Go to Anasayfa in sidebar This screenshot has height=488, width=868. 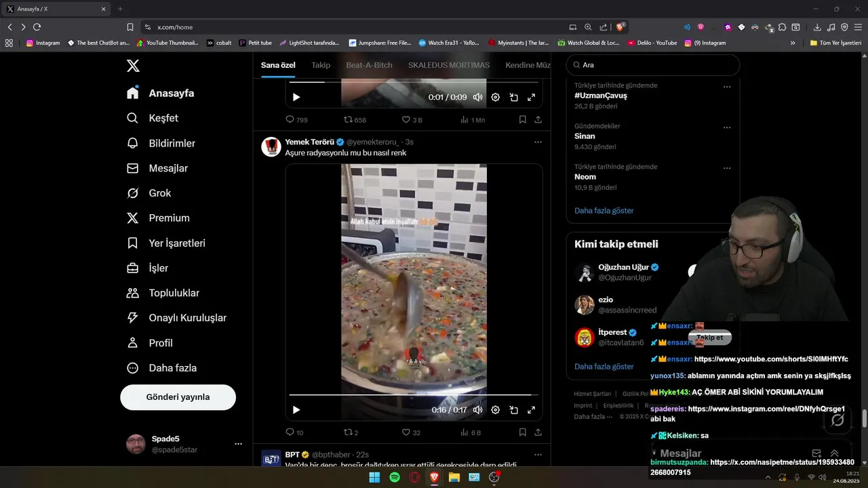[x=161, y=93]
